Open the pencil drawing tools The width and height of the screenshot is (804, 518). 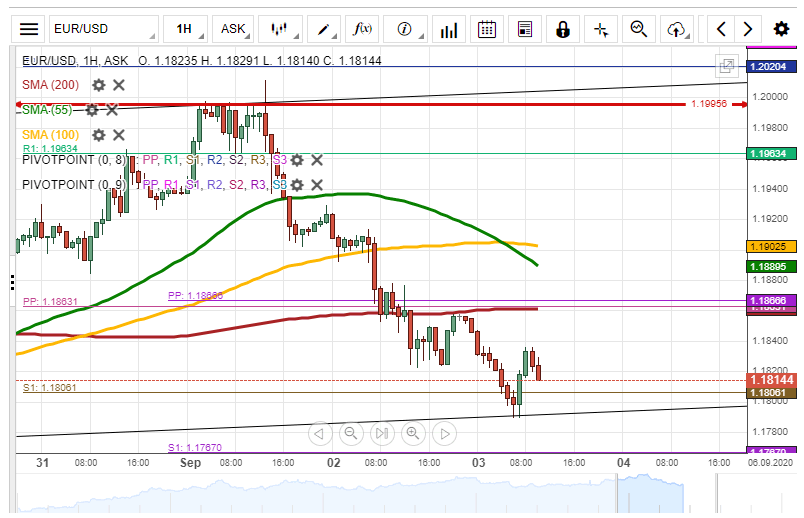pyautogui.click(x=323, y=29)
